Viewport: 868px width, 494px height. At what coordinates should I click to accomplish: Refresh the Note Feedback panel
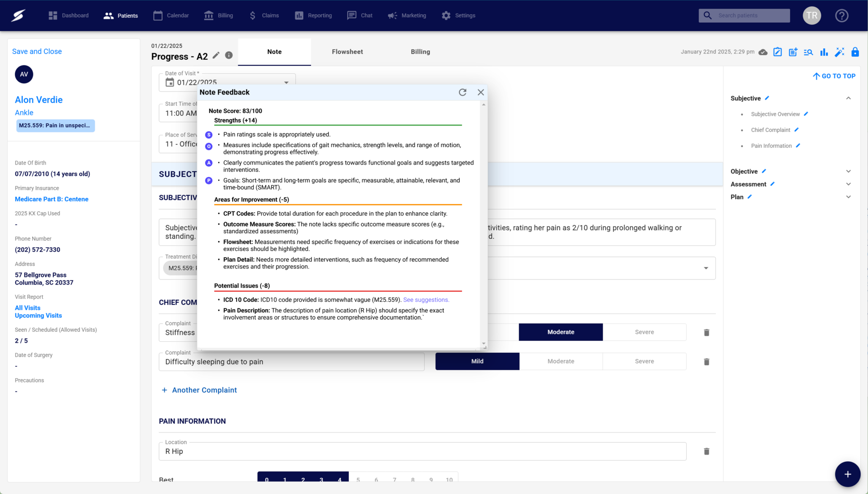[462, 92]
